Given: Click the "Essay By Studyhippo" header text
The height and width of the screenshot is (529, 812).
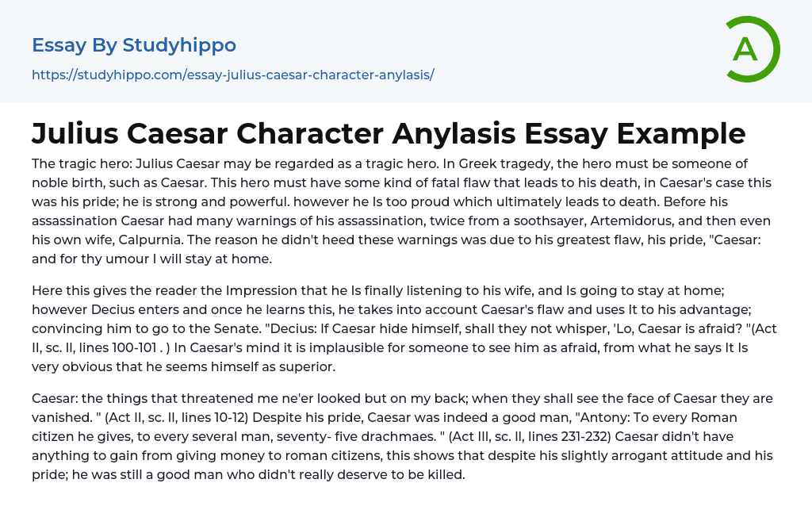Looking at the screenshot, I should pyautogui.click(x=134, y=44).
